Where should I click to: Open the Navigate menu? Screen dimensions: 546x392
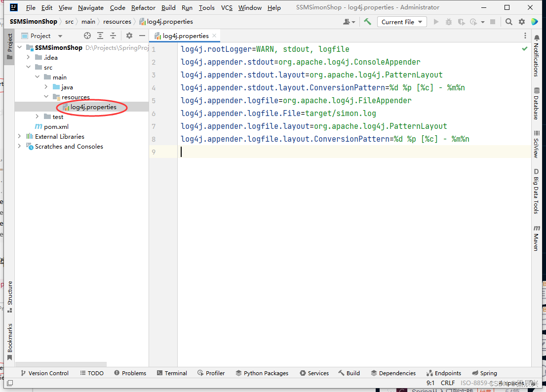pyautogui.click(x=90, y=8)
